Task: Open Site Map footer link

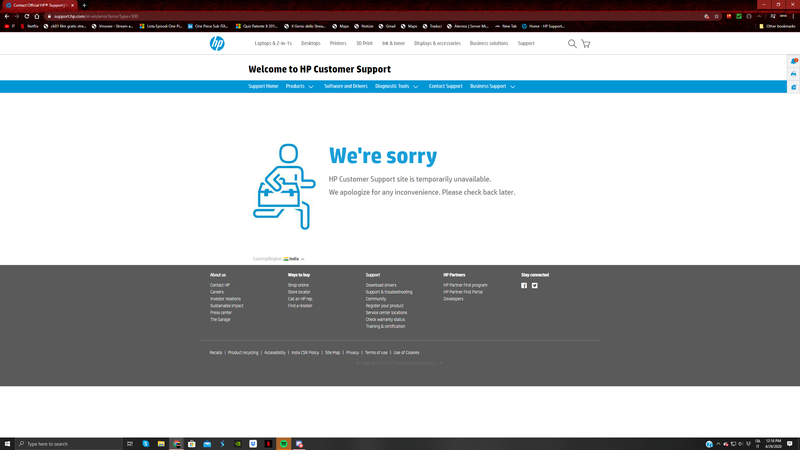Action: point(333,353)
